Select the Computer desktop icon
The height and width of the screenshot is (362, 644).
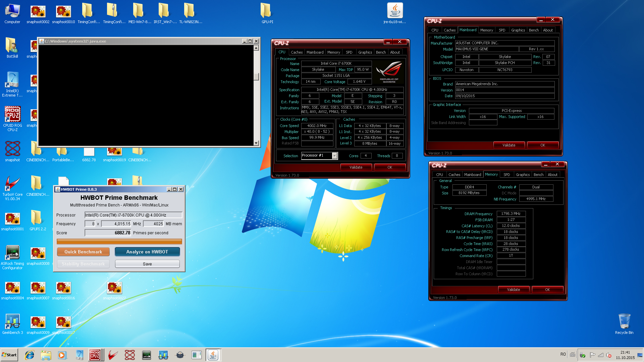[x=12, y=13]
